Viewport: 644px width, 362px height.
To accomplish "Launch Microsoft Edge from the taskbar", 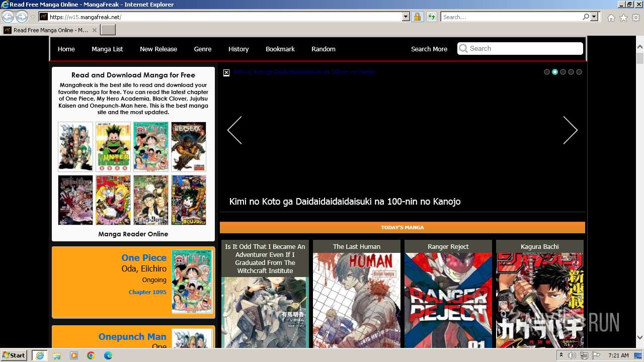I will click(108, 355).
